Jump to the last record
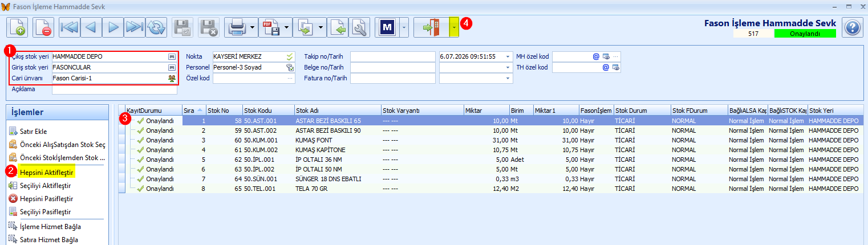Viewport: 868px width, 245px height. [134, 27]
